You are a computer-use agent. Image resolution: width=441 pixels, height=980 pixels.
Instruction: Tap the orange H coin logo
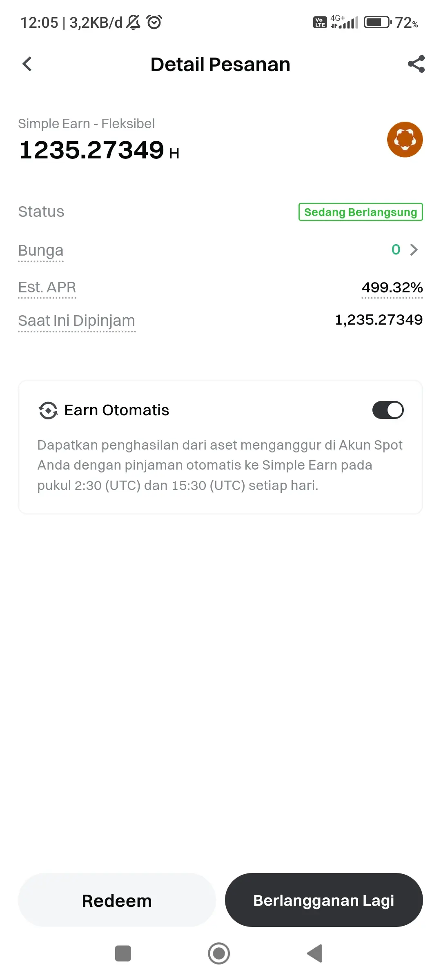(x=405, y=140)
